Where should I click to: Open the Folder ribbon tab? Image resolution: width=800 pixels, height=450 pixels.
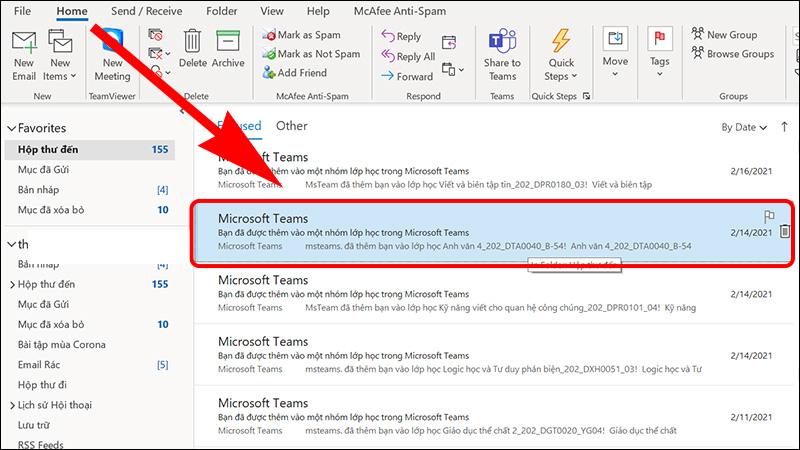tap(221, 11)
